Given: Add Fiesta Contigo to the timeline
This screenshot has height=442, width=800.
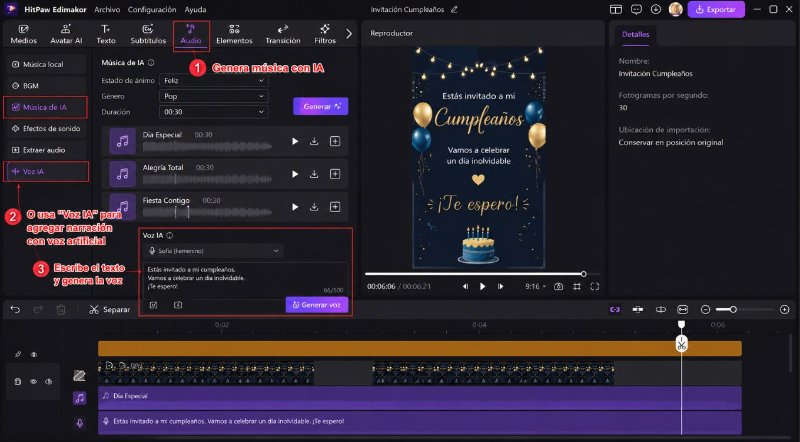Looking at the screenshot, I should [335, 207].
